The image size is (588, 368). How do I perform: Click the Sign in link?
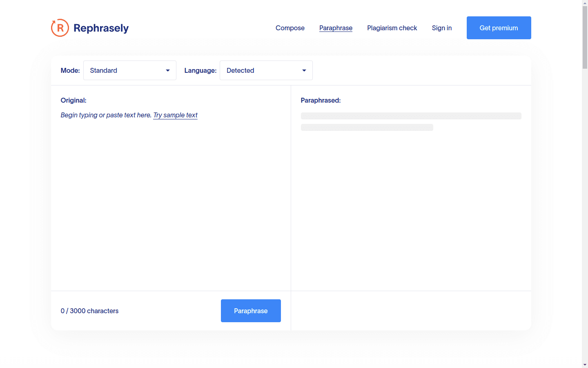[442, 28]
